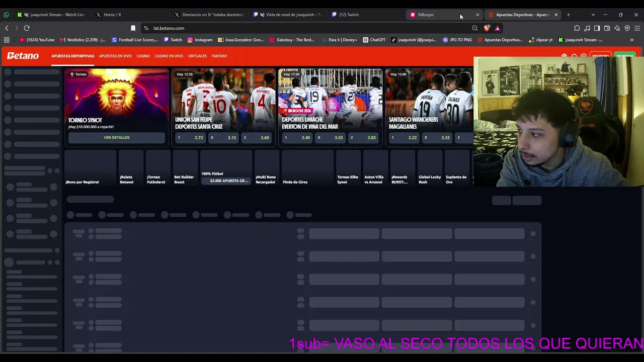Open the ¡Bono por Registro! promo
The width and height of the screenshot is (644, 362).
point(91,168)
